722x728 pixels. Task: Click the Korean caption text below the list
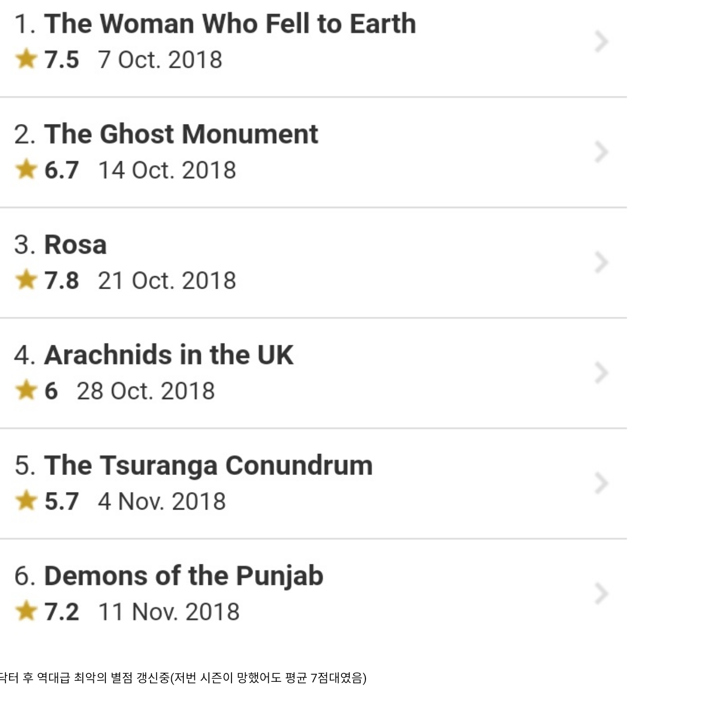point(183,678)
